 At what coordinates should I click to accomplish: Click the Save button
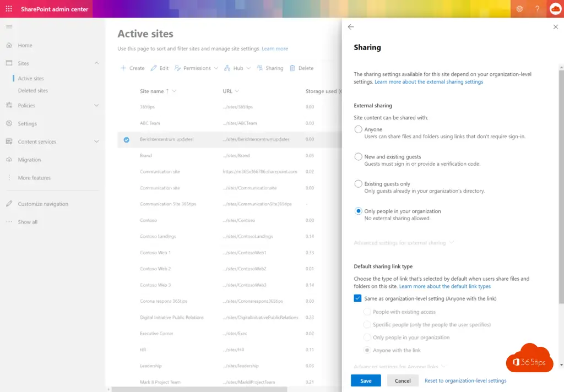(x=366, y=380)
